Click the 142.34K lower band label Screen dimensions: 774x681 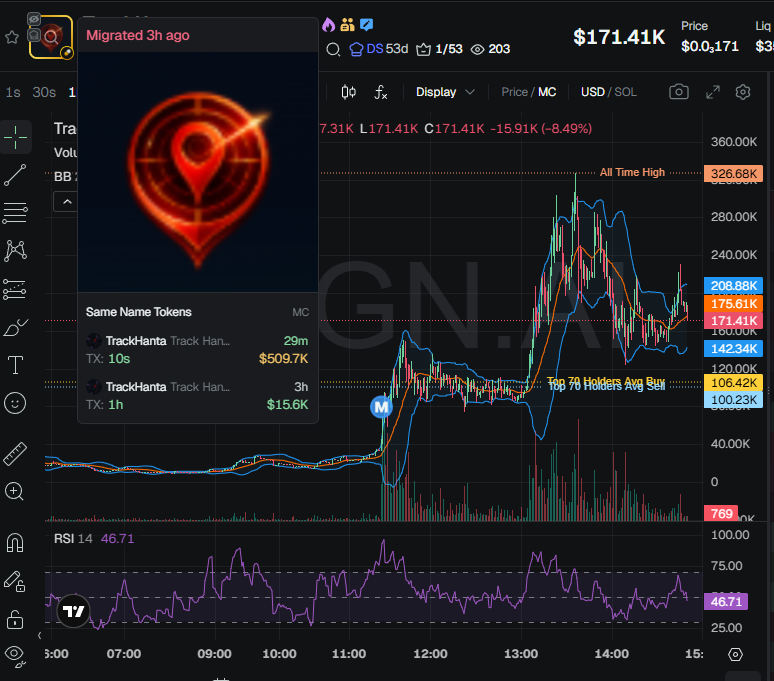[x=733, y=348]
